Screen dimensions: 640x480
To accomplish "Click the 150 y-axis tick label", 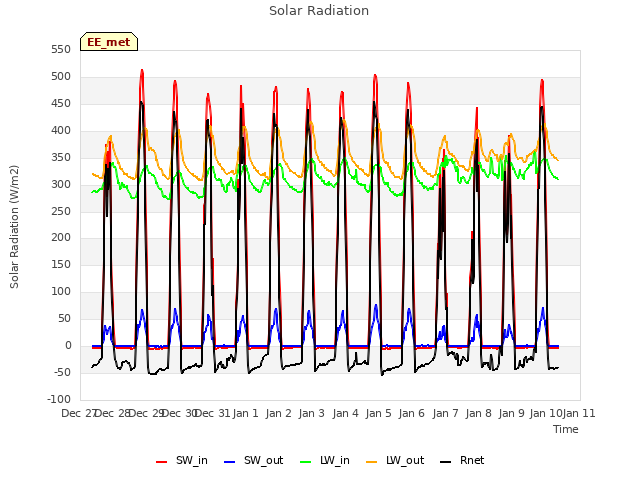I will [61, 264].
